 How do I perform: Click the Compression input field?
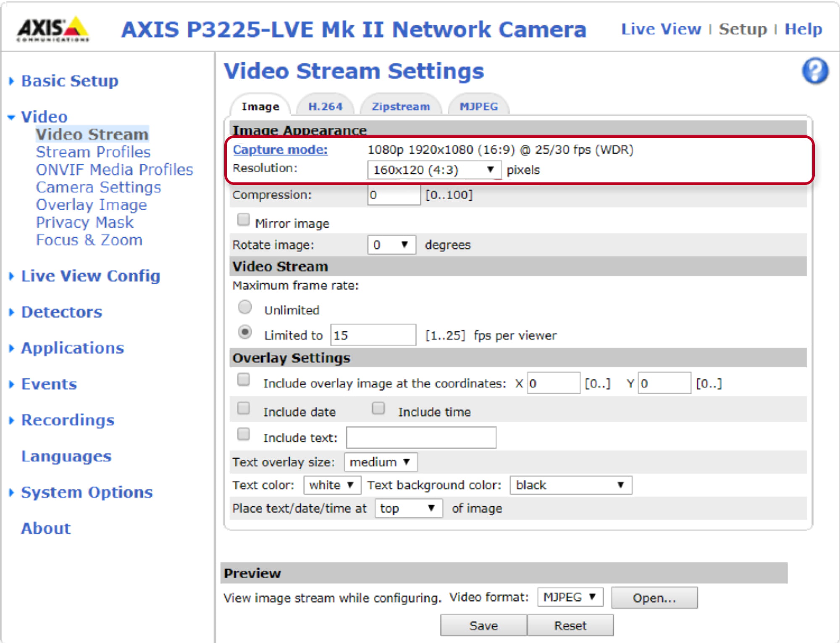point(394,195)
